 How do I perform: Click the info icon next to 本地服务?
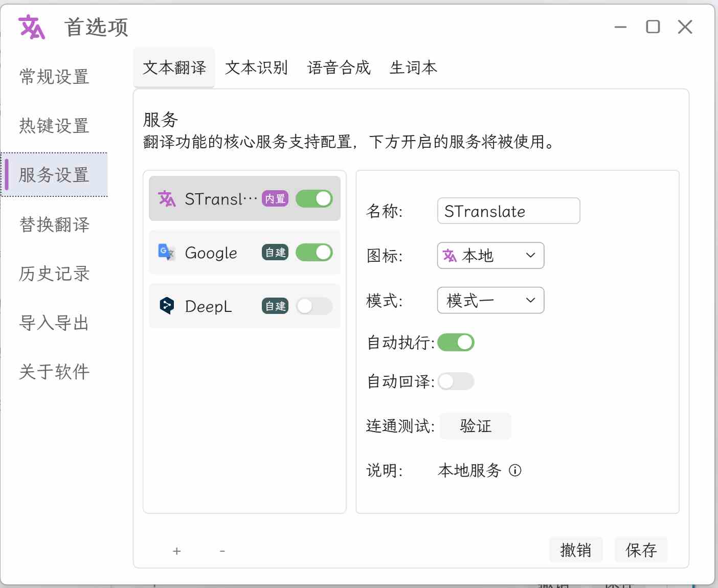(515, 470)
